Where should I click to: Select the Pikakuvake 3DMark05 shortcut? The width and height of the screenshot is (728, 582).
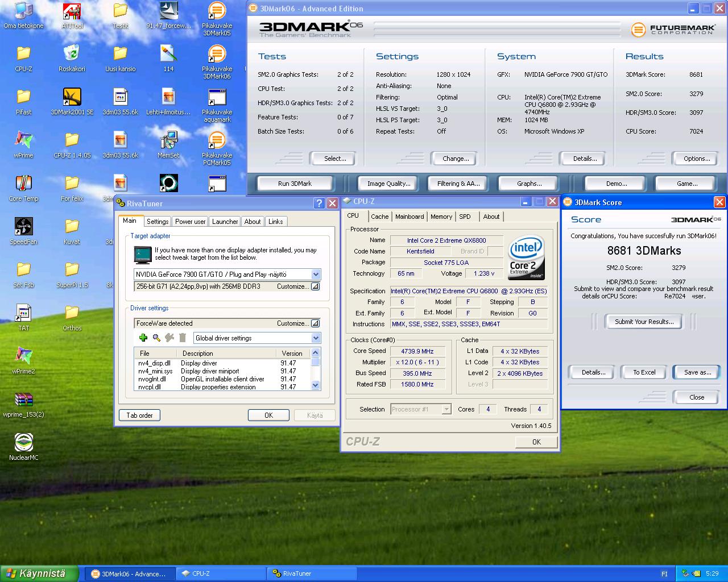click(217, 19)
